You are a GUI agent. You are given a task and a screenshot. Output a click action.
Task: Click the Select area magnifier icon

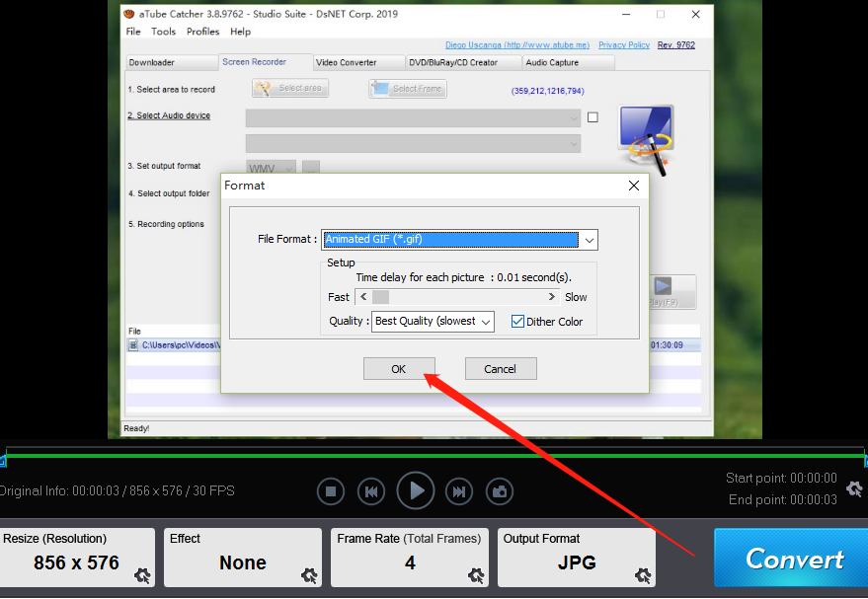pyautogui.click(x=263, y=88)
